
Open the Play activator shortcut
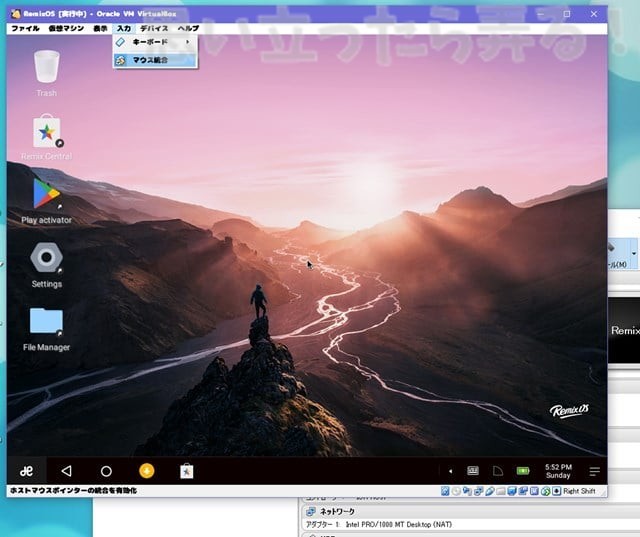(x=47, y=201)
